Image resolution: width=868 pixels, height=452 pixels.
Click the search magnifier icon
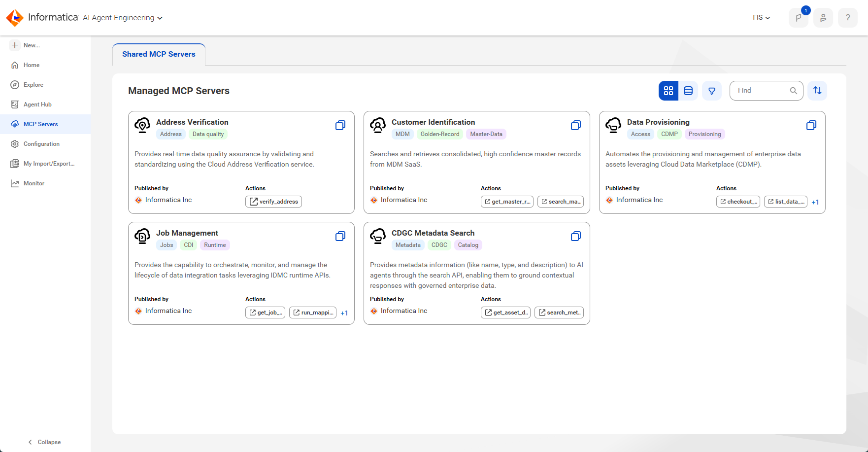point(794,91)
